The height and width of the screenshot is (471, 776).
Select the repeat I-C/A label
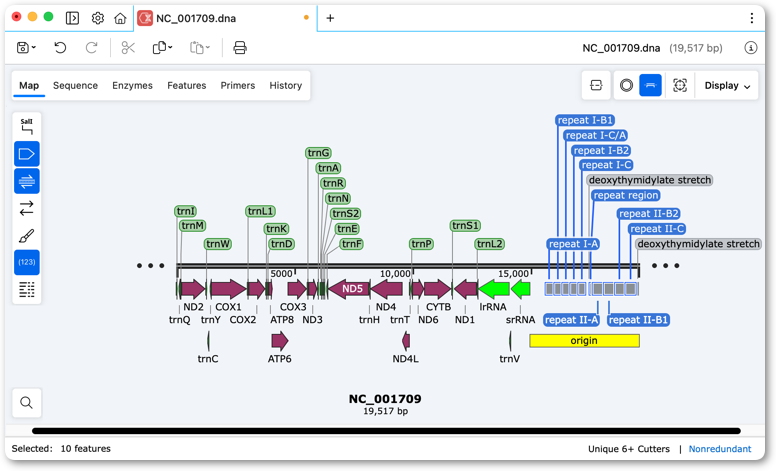click(x=596, y=135)
